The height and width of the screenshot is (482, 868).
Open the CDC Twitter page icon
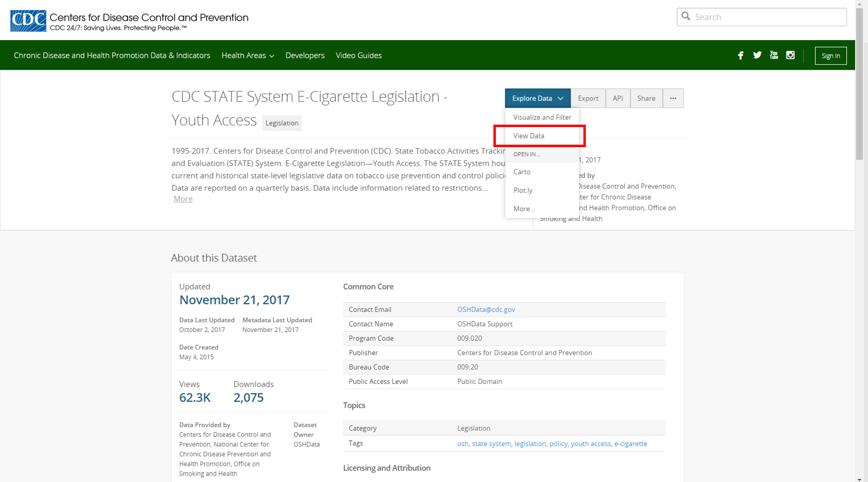coord(757,55)
